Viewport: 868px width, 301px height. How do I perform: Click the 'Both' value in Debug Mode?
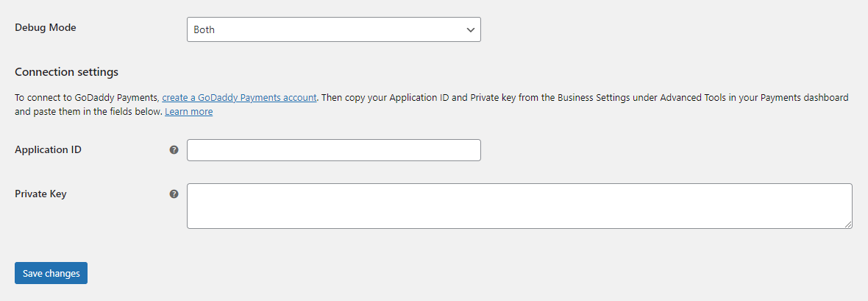(204, 30)
